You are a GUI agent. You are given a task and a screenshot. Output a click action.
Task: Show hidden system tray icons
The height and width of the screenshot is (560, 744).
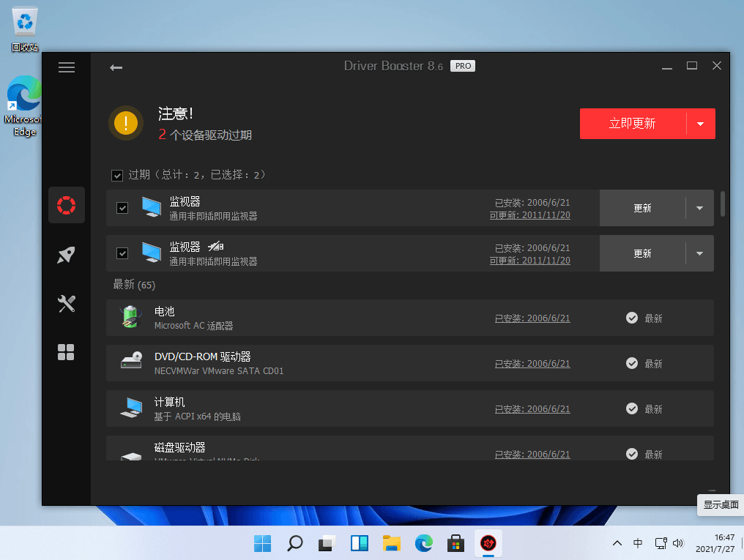coord(617,543)
